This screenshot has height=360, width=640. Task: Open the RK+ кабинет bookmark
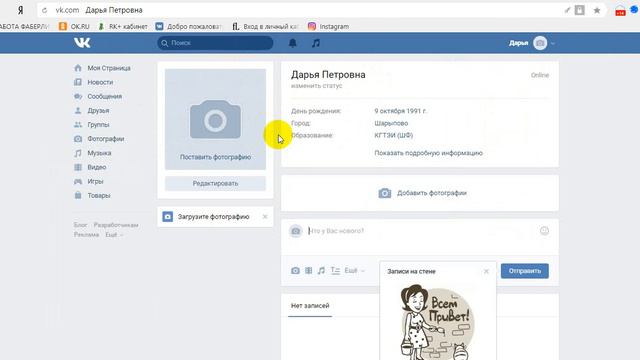click(122, 27)
